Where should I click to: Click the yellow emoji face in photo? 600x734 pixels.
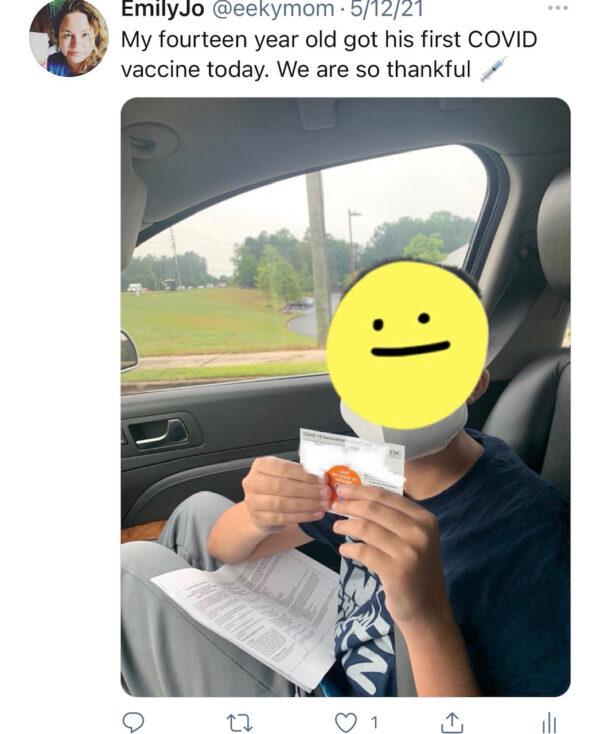(407, 344)
